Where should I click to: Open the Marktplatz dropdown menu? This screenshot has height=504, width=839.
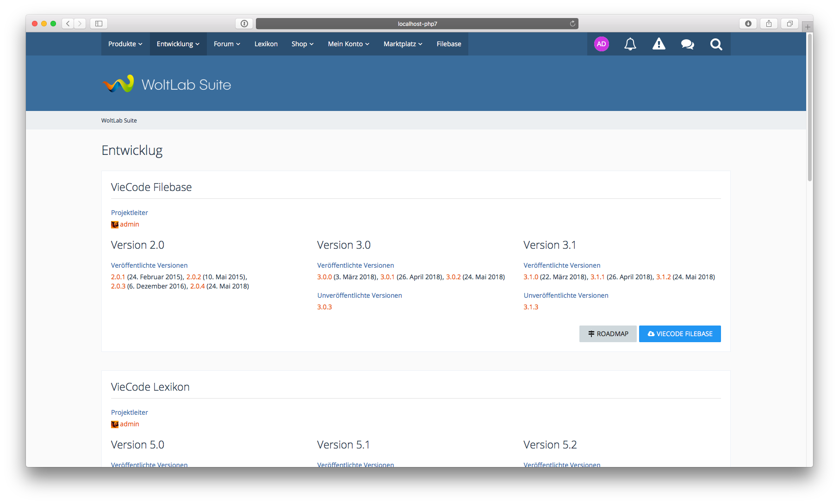(403, 44)
